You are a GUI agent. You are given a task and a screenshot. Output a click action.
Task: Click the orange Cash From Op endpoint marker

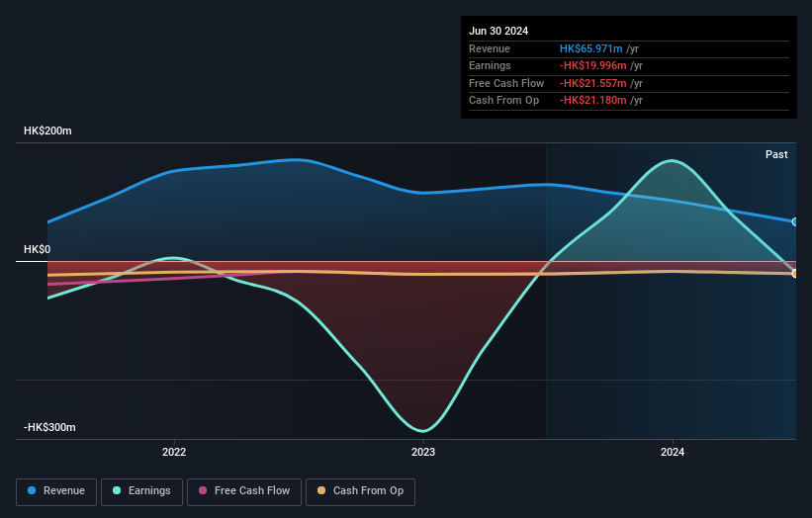795,273
